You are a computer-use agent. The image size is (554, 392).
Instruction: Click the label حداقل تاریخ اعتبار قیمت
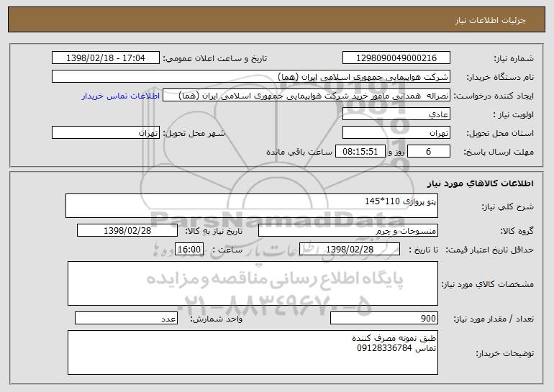[x=490, y=250]
